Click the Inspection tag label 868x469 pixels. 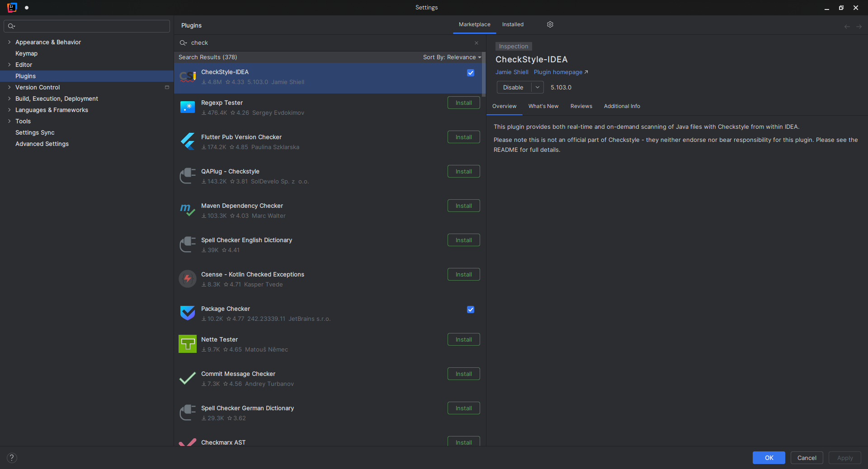pos(514,46)
